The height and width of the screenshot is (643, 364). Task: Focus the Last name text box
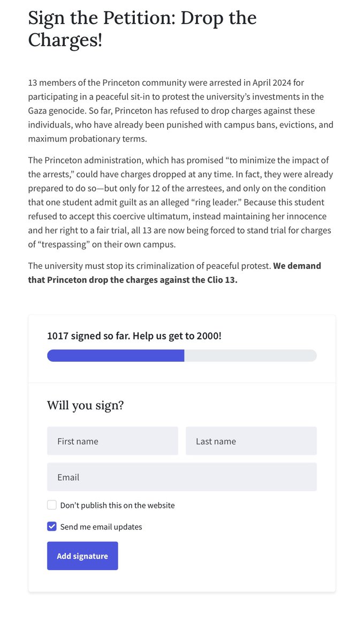[x=251, y=441]
